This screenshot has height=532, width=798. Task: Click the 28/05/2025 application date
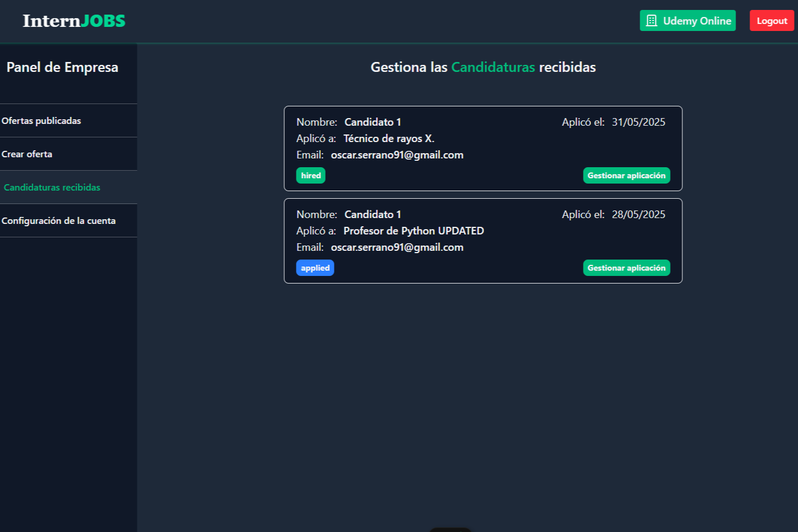coord(638,215)
